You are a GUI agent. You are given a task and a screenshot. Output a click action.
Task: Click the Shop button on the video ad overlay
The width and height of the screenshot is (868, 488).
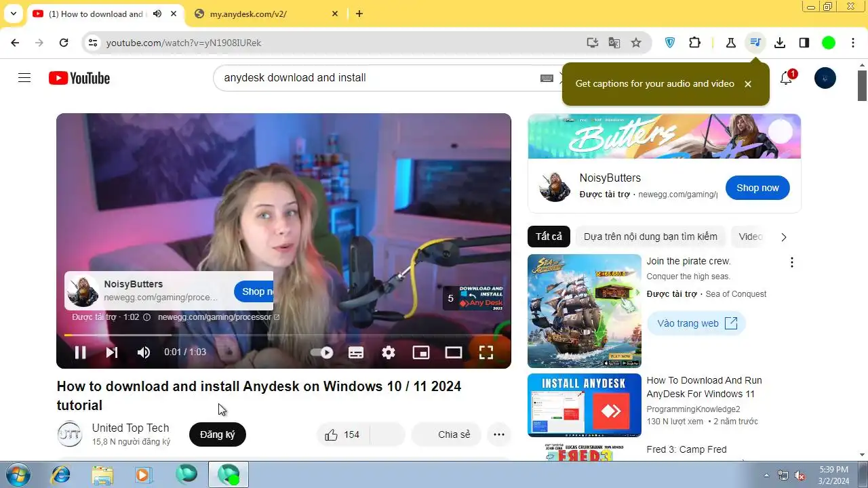click(x=254, y=291)
